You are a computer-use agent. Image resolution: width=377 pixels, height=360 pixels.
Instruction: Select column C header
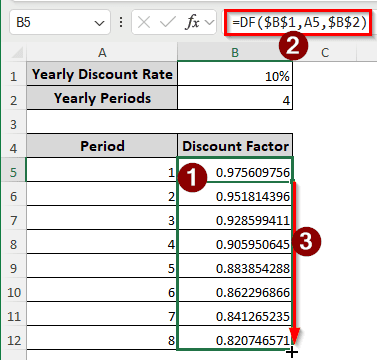pos(325,53)
